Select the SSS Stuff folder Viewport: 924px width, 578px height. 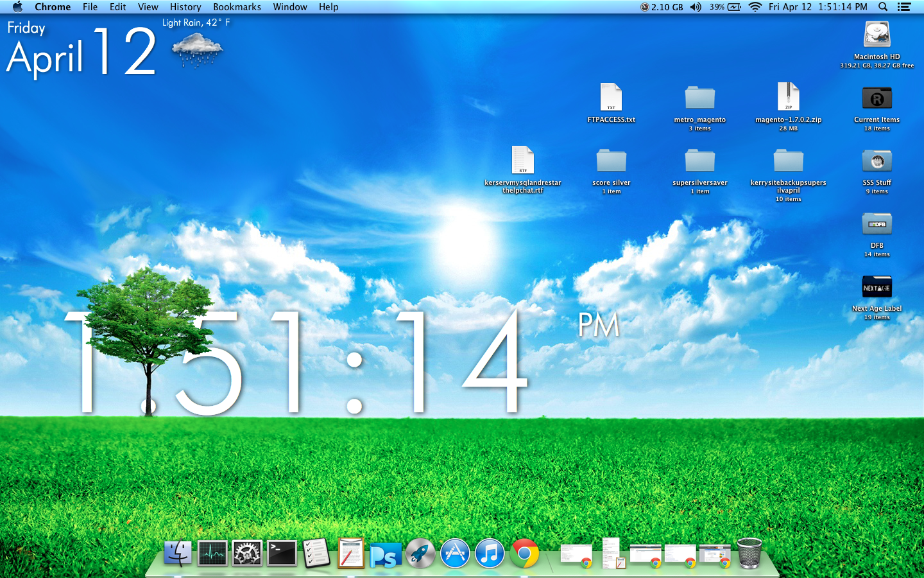tap(877, 161)
